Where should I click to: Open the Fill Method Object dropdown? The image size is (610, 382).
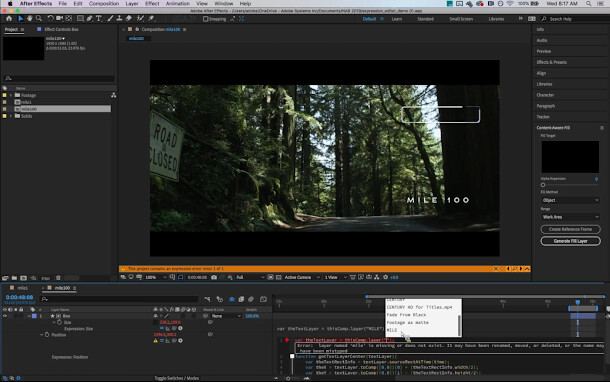click(x=570, y=200)
